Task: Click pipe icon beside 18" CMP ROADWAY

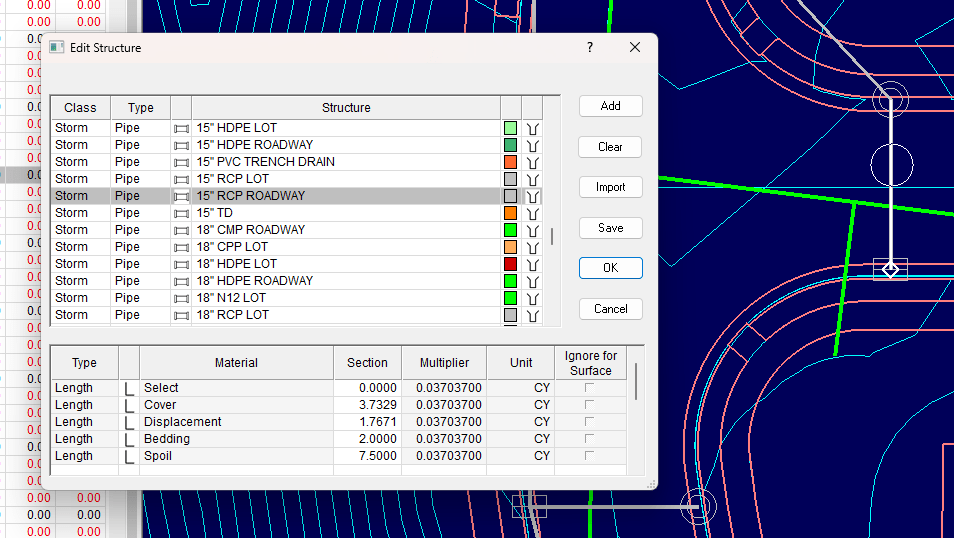Action: click(181, 230)
